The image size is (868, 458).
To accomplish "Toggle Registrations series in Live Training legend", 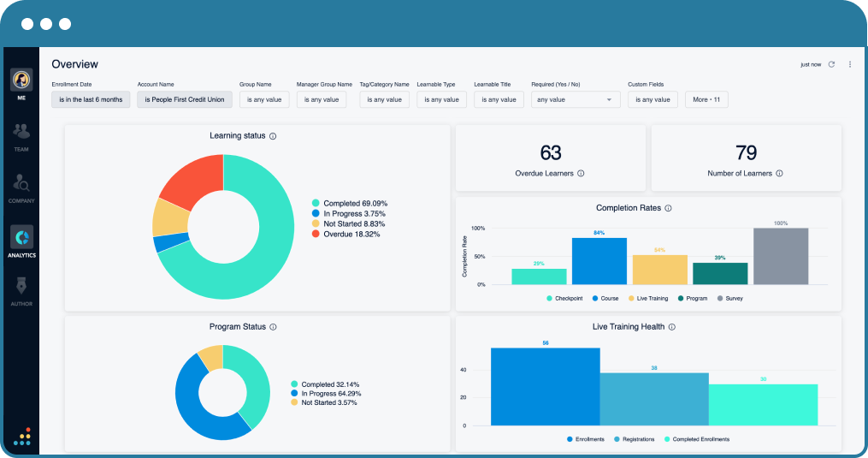I will (x=634, y=439).
